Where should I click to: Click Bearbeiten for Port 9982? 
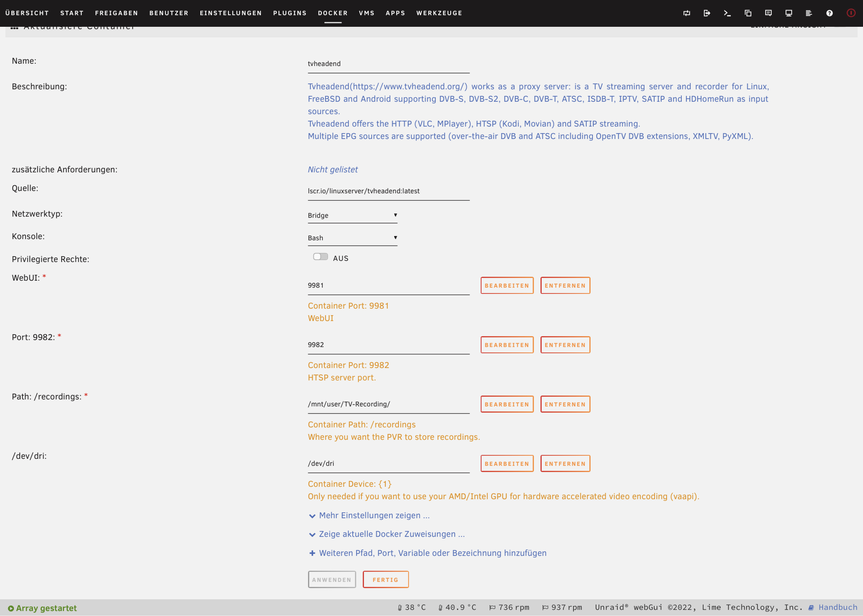[x=507, y=345]
